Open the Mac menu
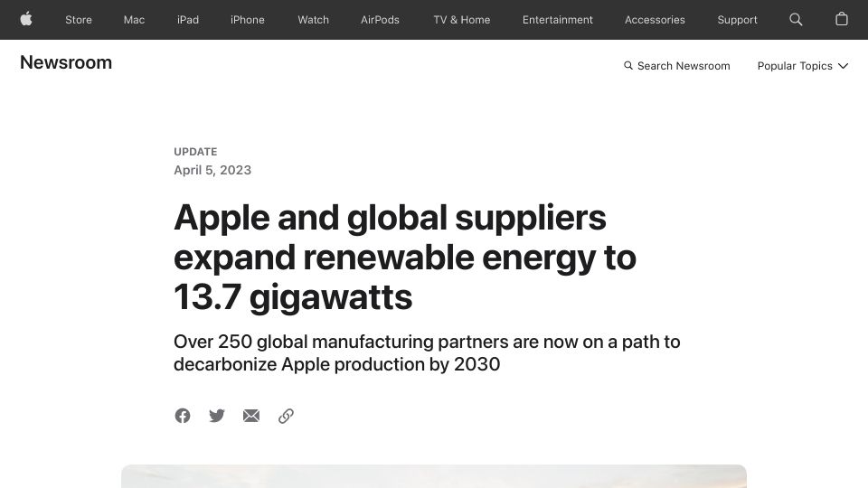Viewport: 868px width, 488px height. [134, 20]
